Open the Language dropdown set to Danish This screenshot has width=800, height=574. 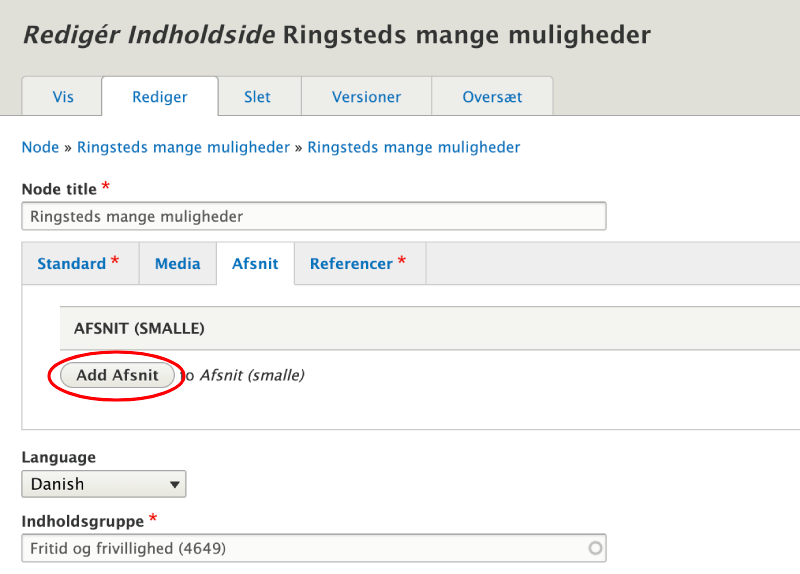point(104,484)
